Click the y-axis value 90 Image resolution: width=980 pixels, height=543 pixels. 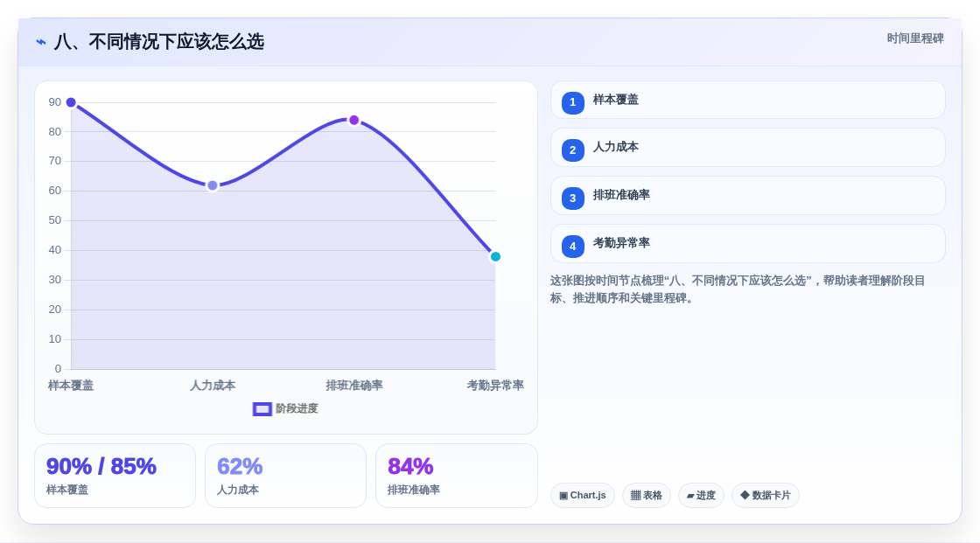(x=55, y=102)
